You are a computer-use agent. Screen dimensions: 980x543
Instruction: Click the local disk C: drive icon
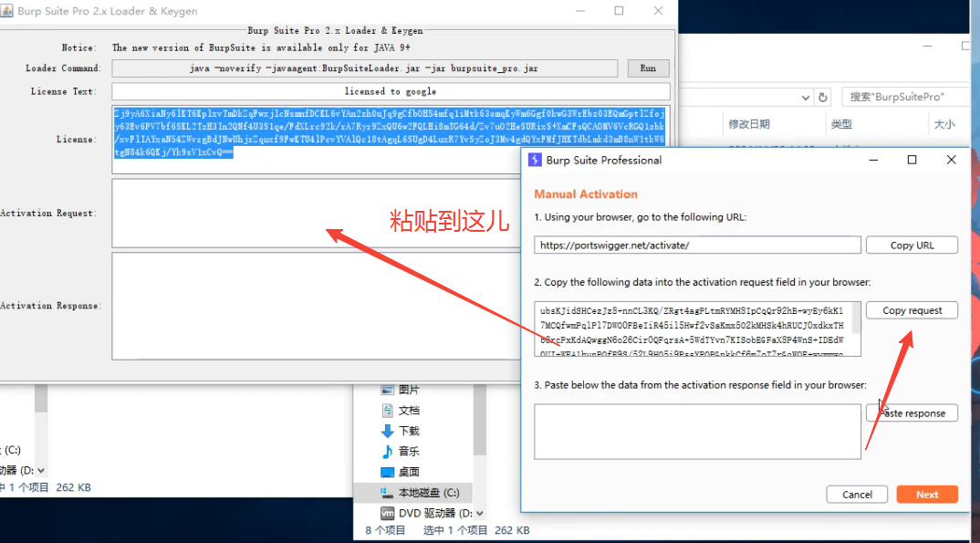point(388,493)
